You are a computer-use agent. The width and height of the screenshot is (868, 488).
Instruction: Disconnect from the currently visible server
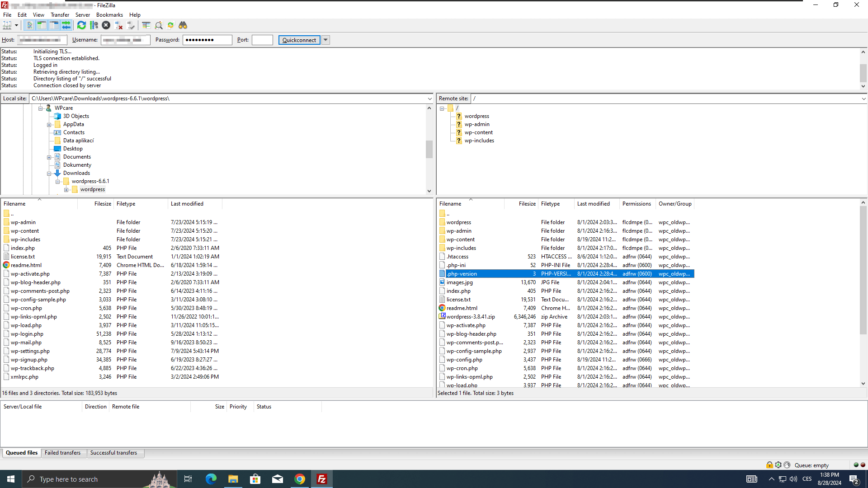coord(118,25)
